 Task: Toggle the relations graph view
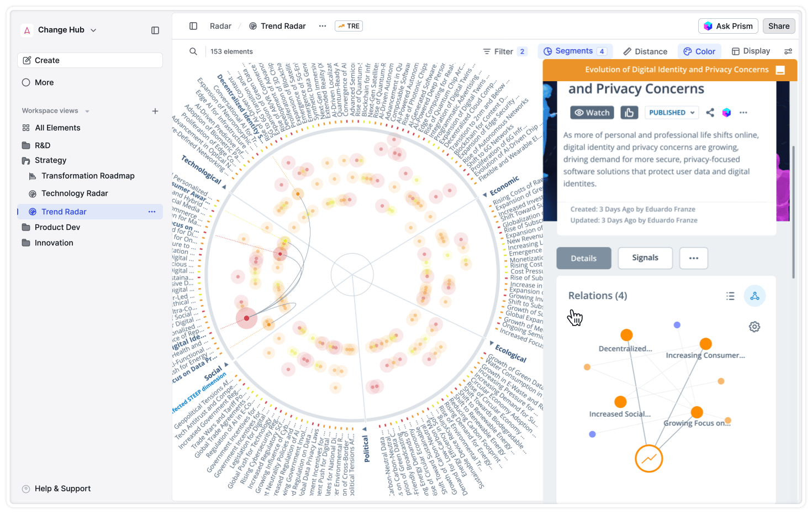click(755, 296)
